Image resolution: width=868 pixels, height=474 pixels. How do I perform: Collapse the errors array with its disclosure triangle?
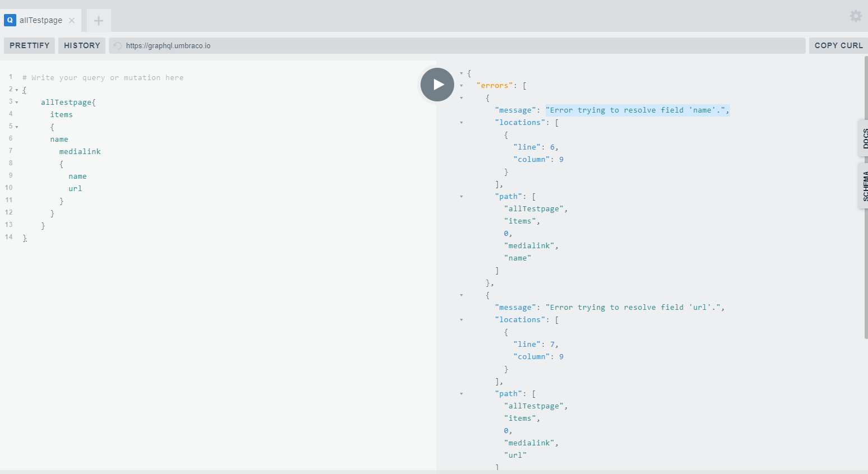coord(461,85)
